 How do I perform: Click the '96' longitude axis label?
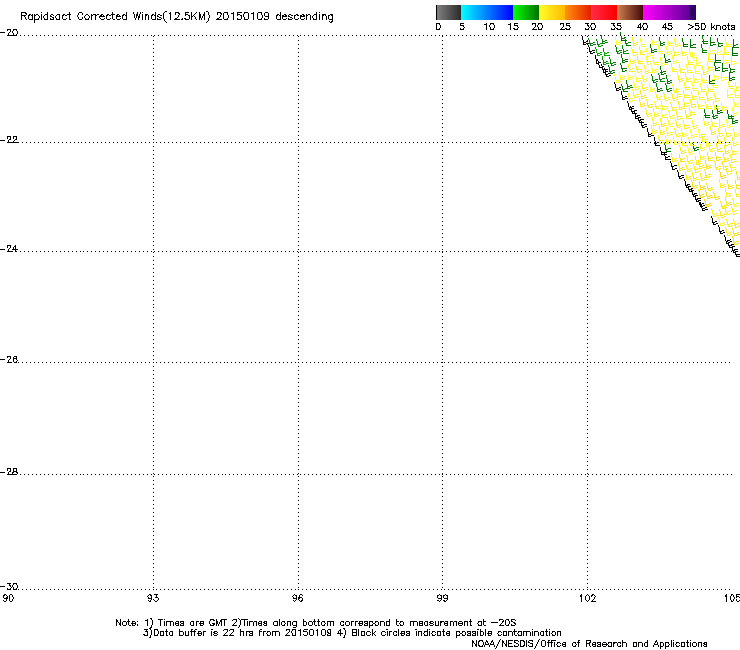[x=298, y=598]
